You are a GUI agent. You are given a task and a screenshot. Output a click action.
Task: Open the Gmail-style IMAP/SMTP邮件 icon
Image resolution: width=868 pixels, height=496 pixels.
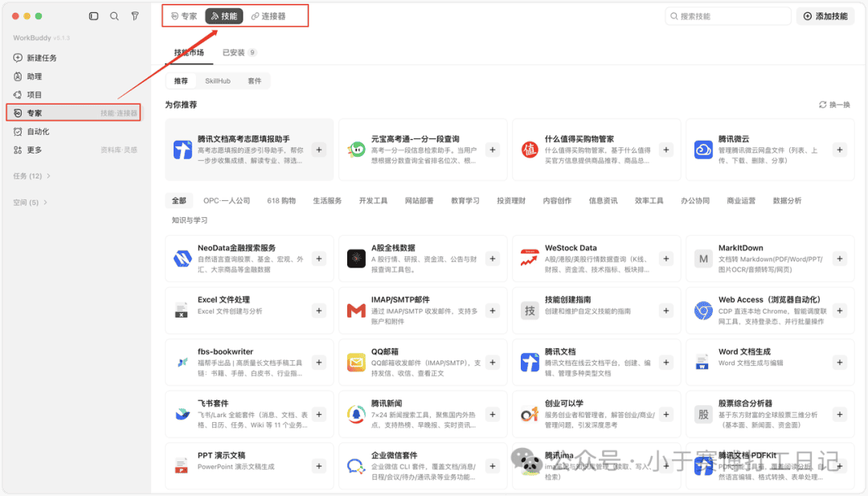(x=356, y=310)
